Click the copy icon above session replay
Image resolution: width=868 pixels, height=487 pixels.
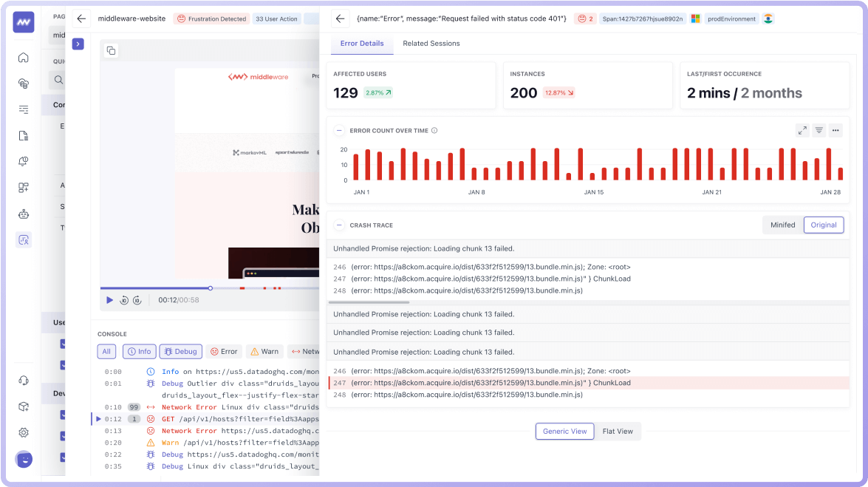(x=111, y=50)
